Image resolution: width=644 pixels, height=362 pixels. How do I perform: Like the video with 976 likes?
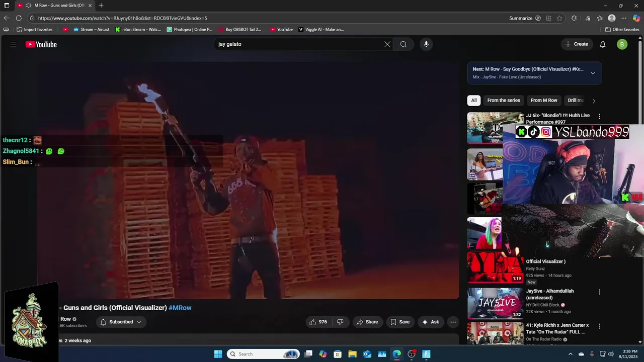tap(318, 322)
